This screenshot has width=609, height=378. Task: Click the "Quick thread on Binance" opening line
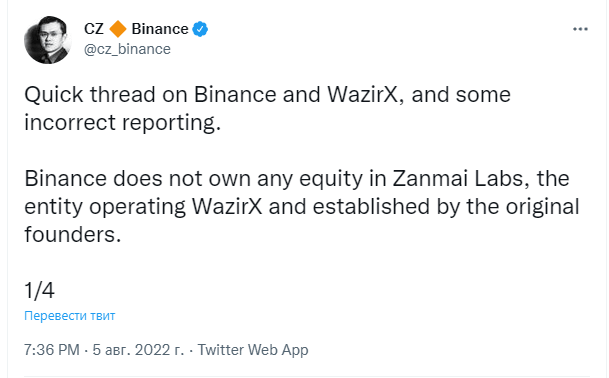(x=150, y=94)
